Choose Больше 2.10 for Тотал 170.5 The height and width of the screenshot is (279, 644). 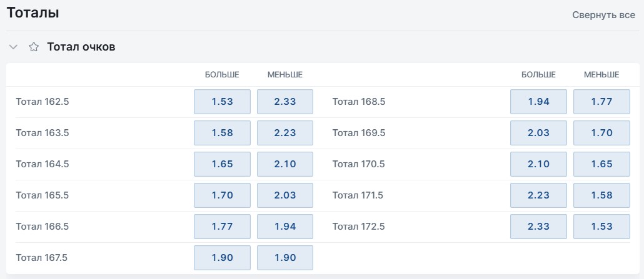coord(538,164)
